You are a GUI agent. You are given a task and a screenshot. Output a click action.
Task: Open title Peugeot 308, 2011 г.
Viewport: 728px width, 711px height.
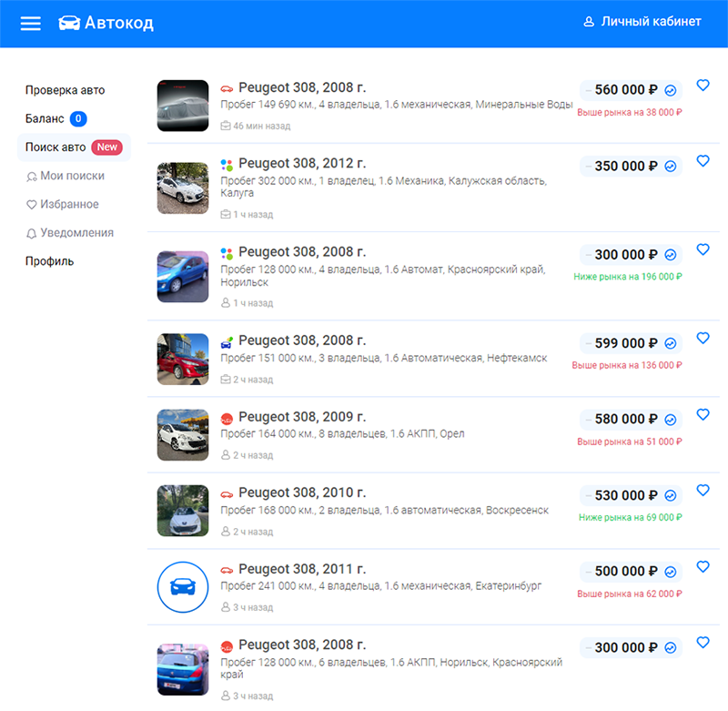tap(302, 569)
